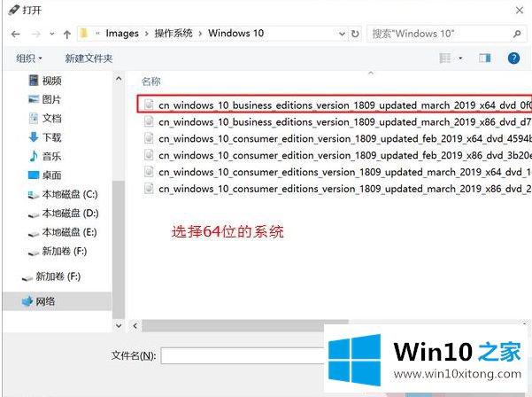The image size is (532, 397).
Task: Click the 文件名(N) input field
Action: tap(243, 356)
